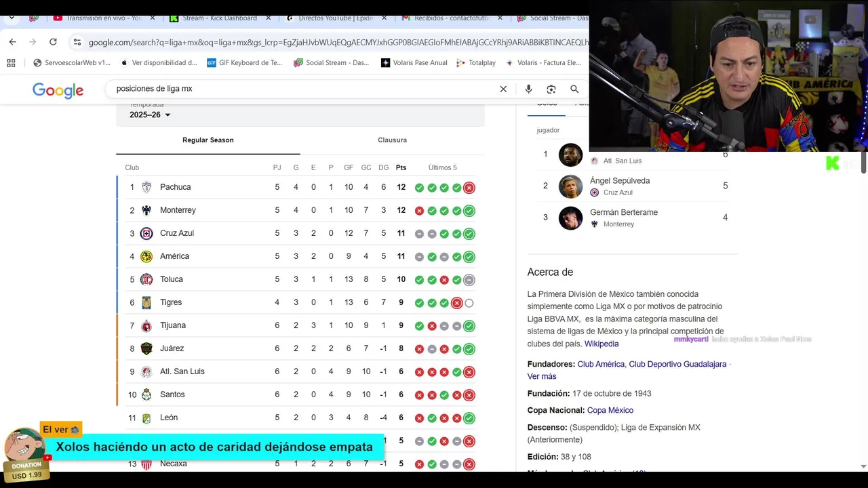Click the player name Ángel Sepúlveda
868x488 pixels.
(620, 181)
